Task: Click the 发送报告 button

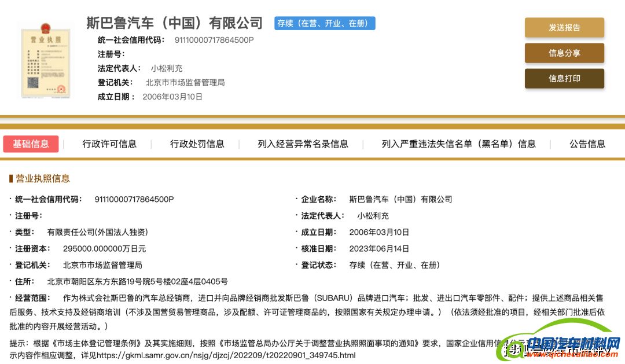Action: (x=564, y=28)
